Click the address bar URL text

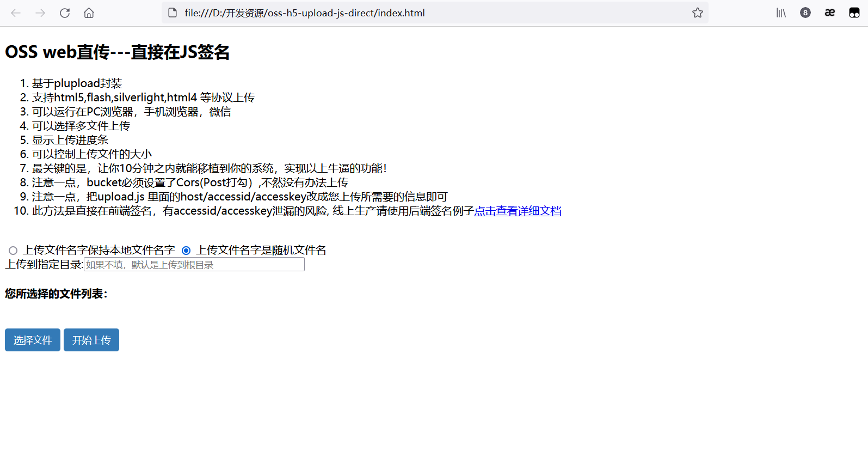coord(305,13)
